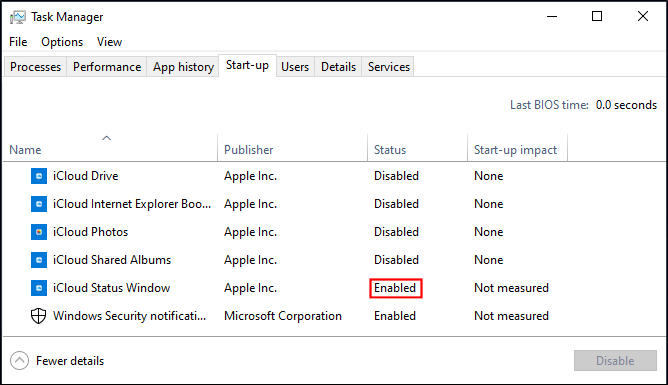The height and width of the screenshot is (385, 668).
Task: Click the 0.0 seconds BIOS value
Action: click(x=626, y=105)
